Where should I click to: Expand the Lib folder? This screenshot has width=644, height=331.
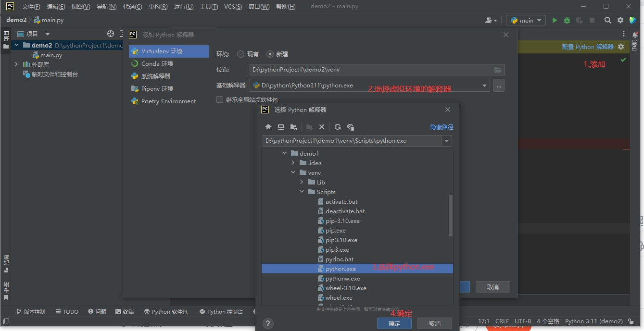302,182
